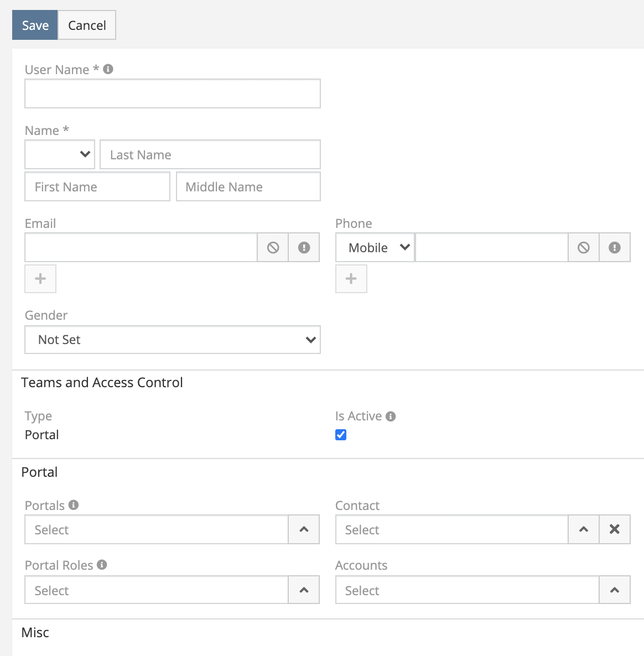Open the Portals selection list
The width and height of the screenshot is (644, 656).
pos(304,529)
